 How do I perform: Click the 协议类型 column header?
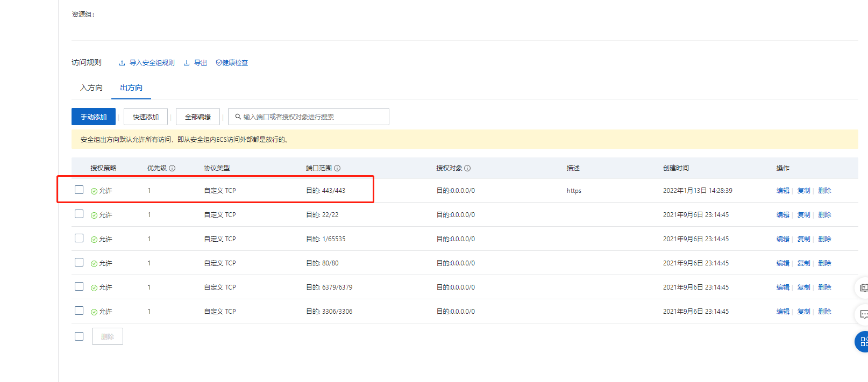click(x=217, y=168)
